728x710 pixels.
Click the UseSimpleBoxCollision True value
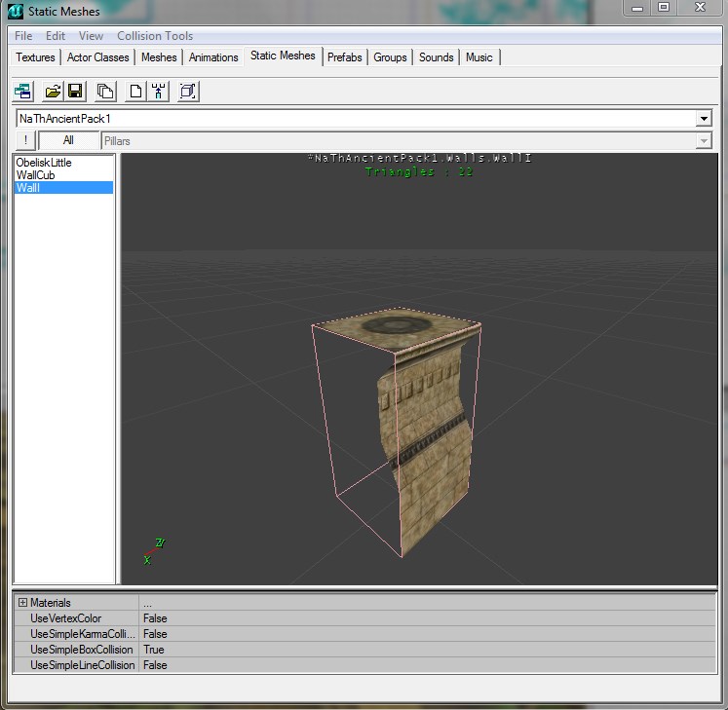pos(153,650)
